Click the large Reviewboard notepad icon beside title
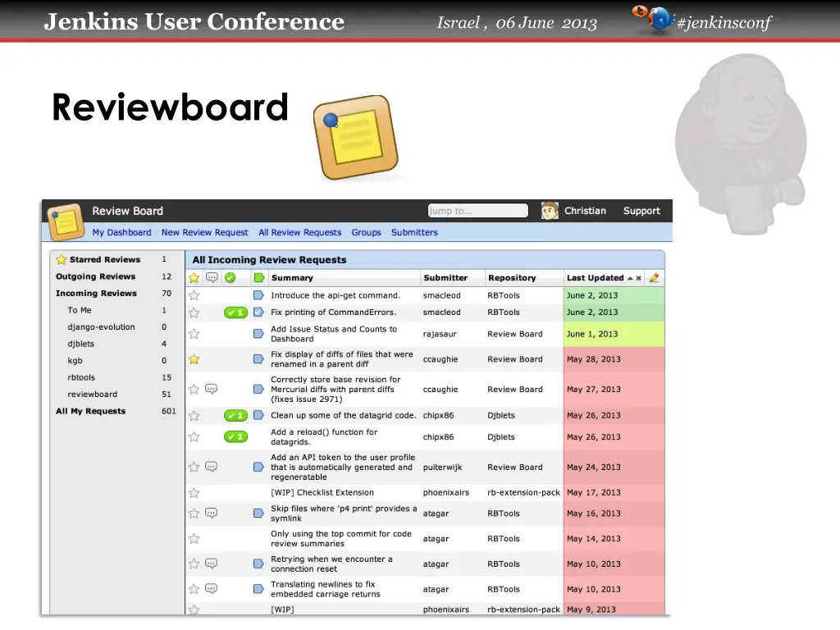Screen dimensions: 840x630 click(x=356, y=137)
